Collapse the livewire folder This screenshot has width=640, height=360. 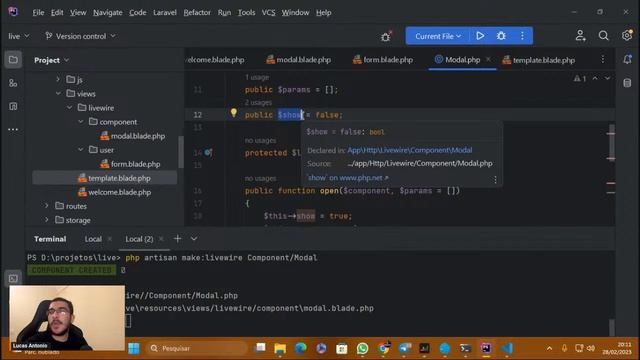[x=69, y=107]
